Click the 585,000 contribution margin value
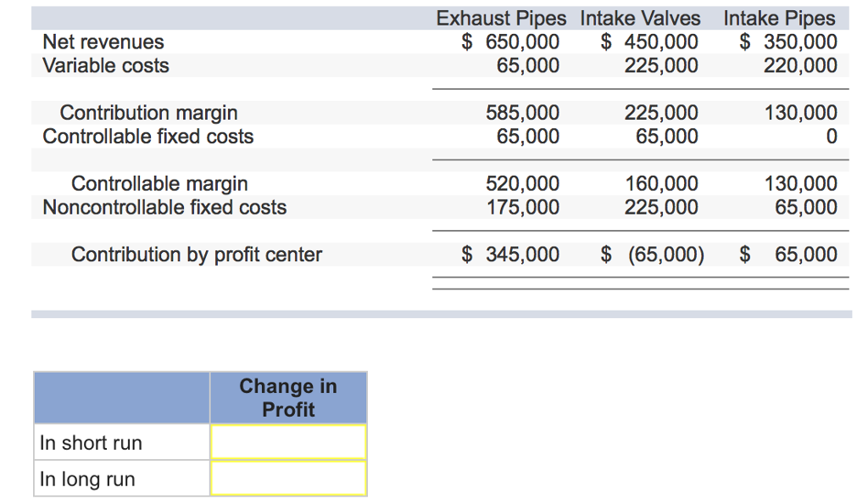Viewport: 868px width, 504px height. 522,113
